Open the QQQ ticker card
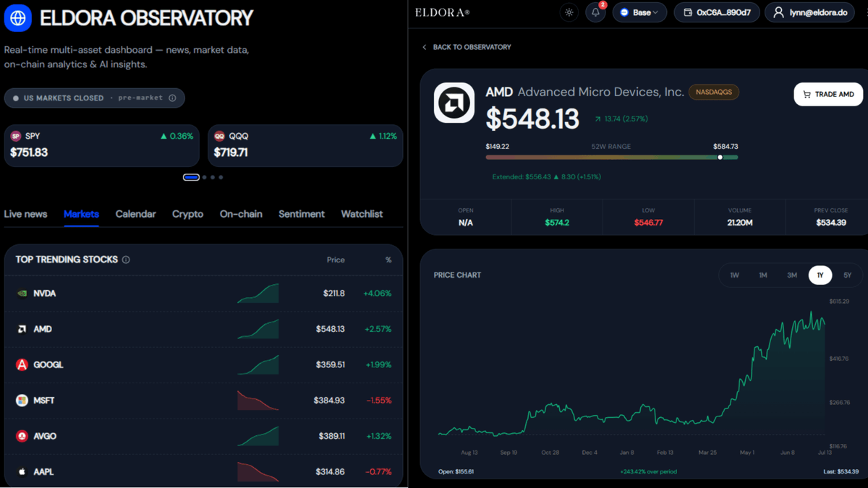868x488 pixels. 305,145
